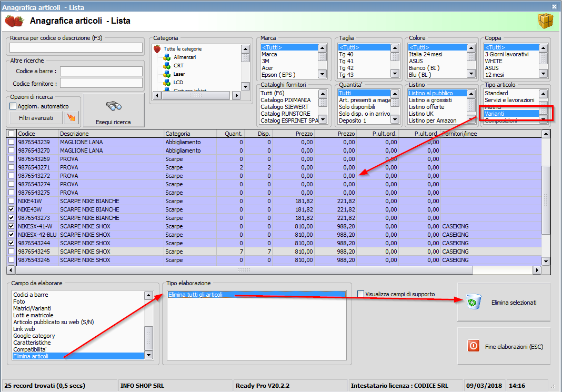Close the Anagrafica articoli window

(x=554, y=6)
